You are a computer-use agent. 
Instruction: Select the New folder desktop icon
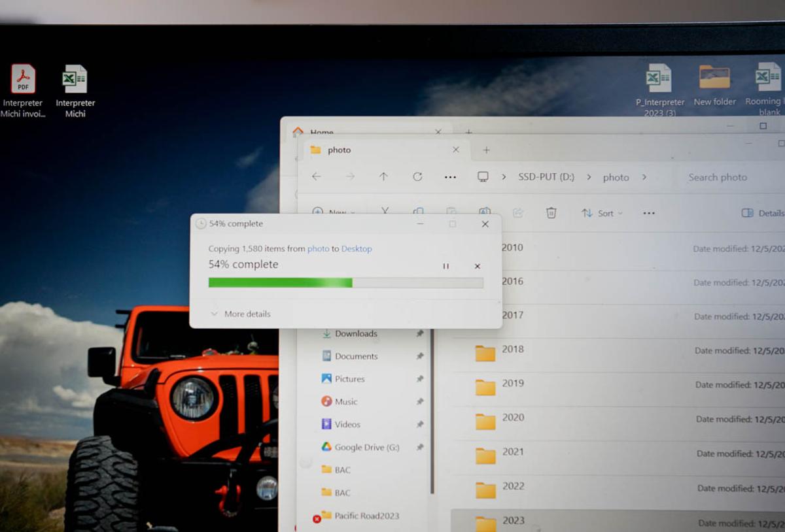click(x=714, y=85)
